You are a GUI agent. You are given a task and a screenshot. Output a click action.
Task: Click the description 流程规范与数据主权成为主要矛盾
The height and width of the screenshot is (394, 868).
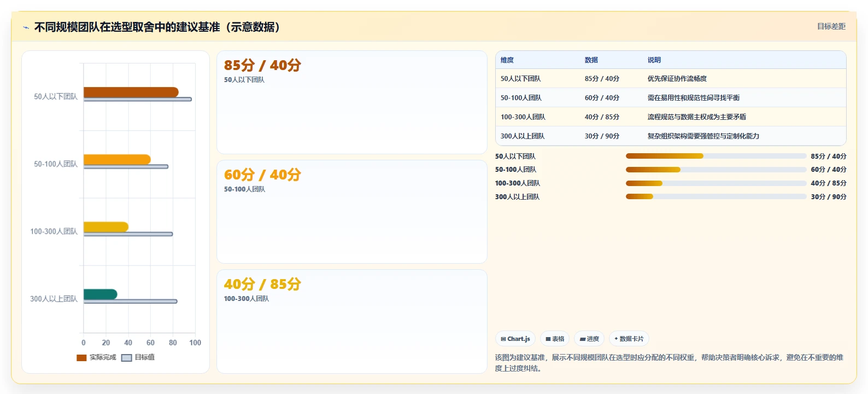tap(697, 117)
